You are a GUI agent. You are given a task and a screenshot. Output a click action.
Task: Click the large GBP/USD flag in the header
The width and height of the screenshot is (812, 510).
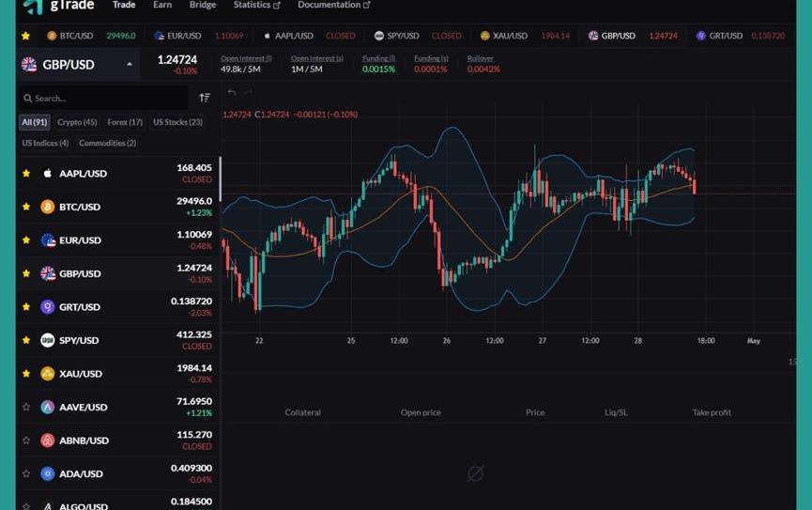29,64
